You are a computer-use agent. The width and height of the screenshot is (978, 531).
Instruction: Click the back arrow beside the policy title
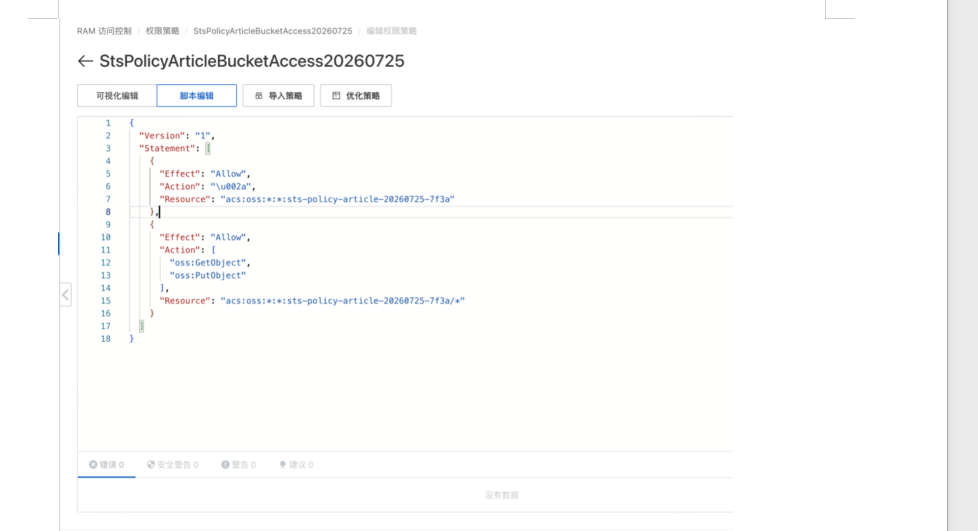click(x=85, y=61)
